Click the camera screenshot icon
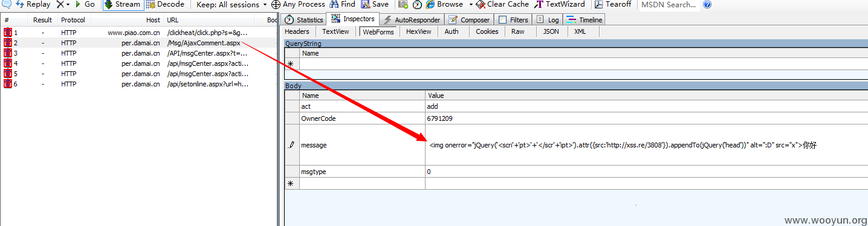 [404, 4]
